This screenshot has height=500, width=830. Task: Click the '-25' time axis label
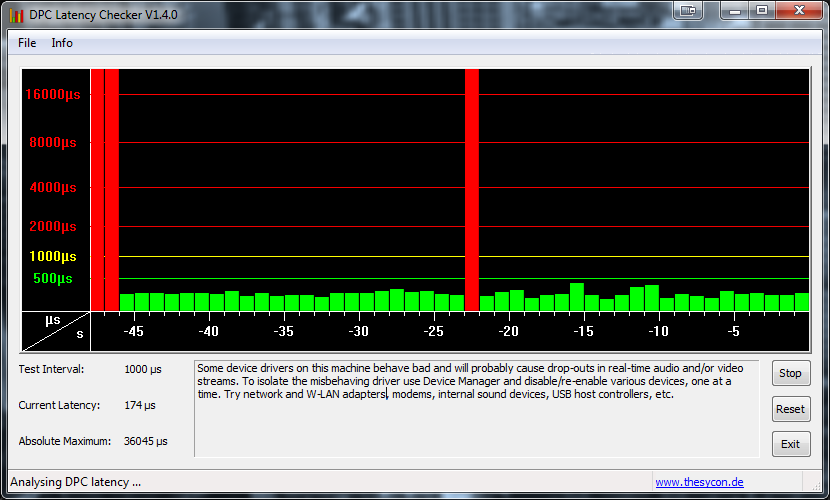pos(434,331)
